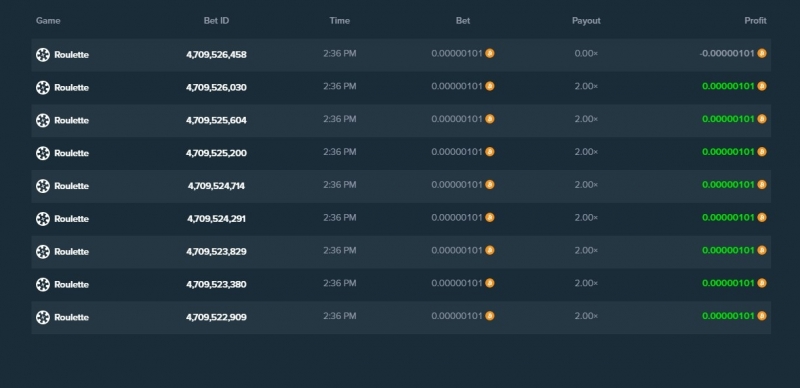The image size is (800, 388).
Task: Select the 2:36 PM time in row 4,709,526,458
Action: [340, 53]
